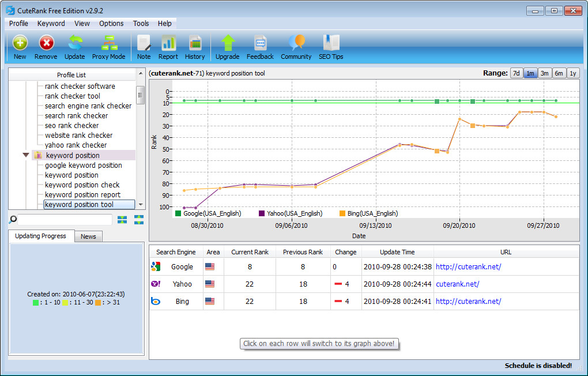Click the keyword position folder icon
This screenshot has width=588, height=376.
(x=38, y=155)
